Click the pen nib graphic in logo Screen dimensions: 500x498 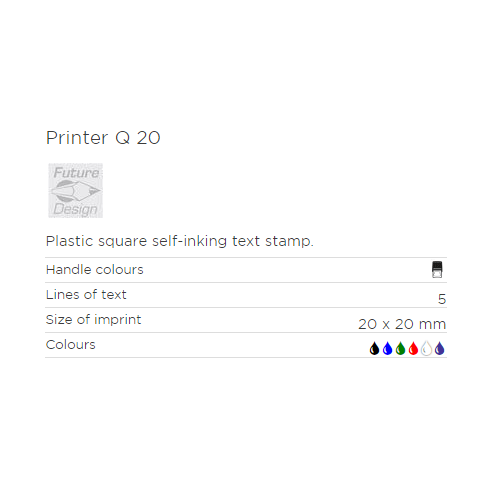pos(76,191)
